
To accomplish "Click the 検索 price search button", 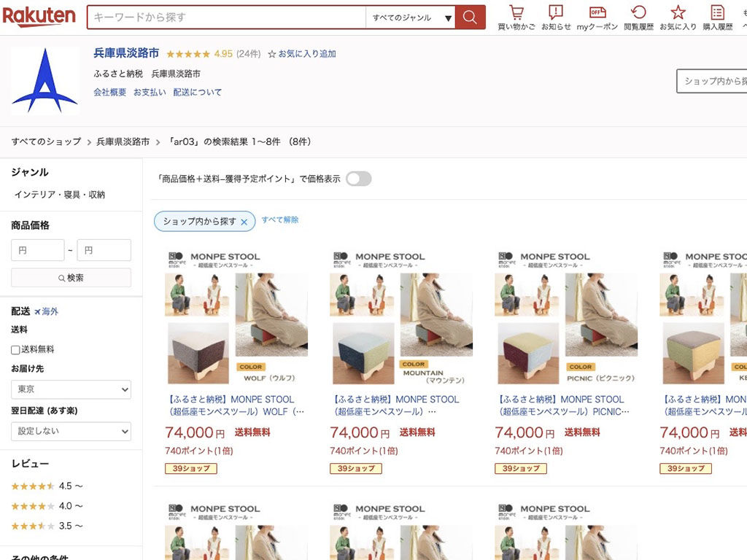I will [x=71, y=278].
